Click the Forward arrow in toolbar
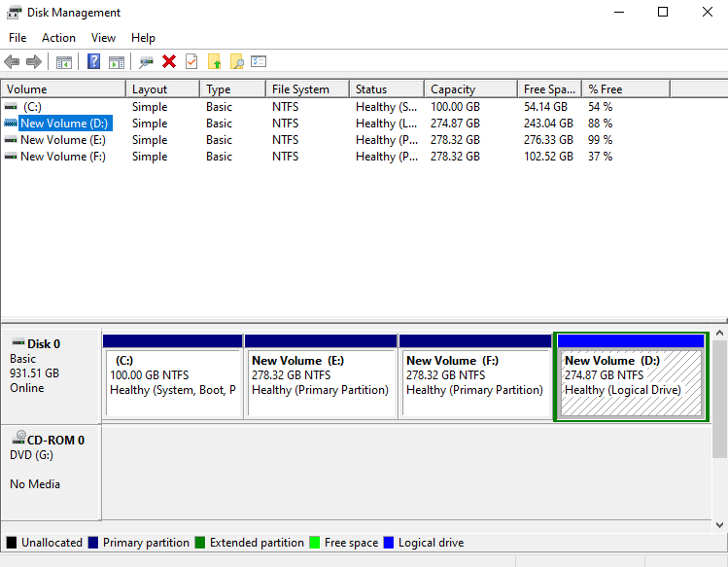The image size is (728, 567). click(34, 61)
